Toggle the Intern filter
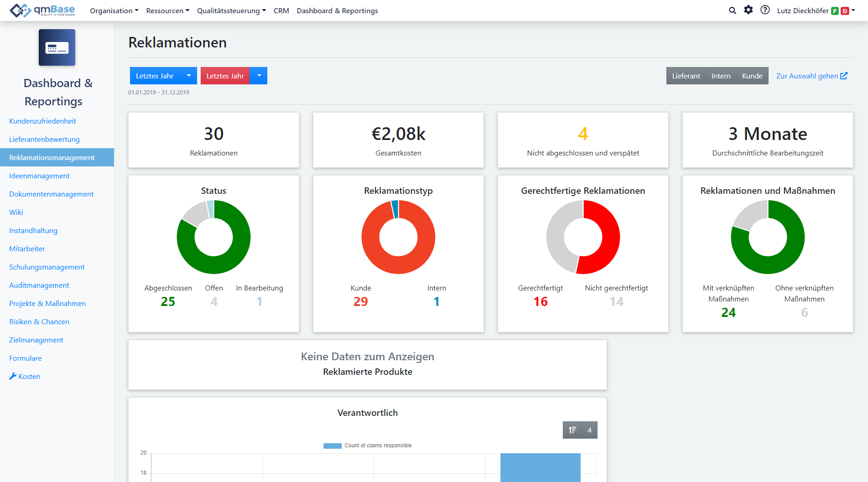868x482 pixels. [x=721, y=76]
